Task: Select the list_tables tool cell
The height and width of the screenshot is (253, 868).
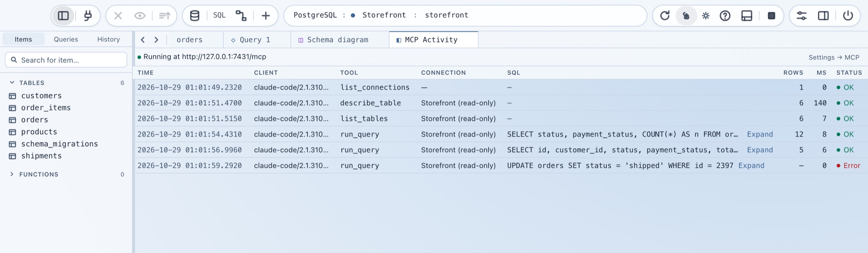Action: click(364, 118)
